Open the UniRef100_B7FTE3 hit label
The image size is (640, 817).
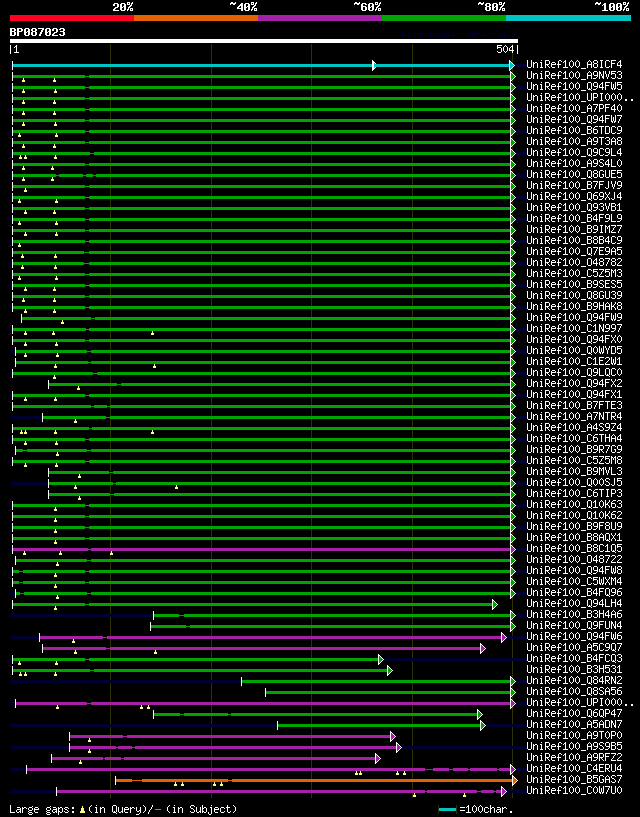tap(574, 405)
